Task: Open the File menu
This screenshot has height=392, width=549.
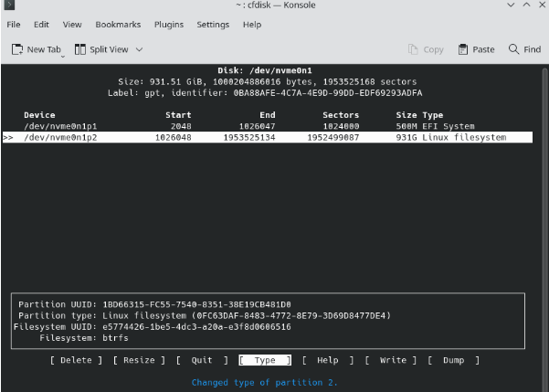Action: [x=14, y=25]
